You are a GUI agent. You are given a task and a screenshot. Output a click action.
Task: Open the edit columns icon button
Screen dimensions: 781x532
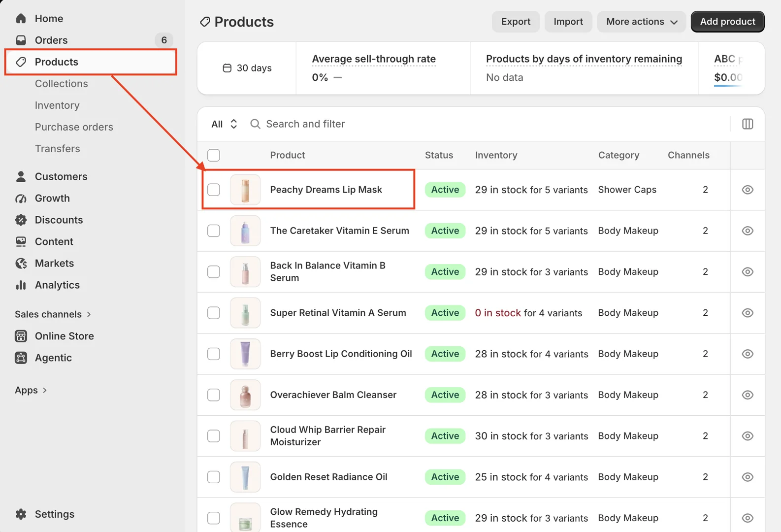(x=748, y=124)
